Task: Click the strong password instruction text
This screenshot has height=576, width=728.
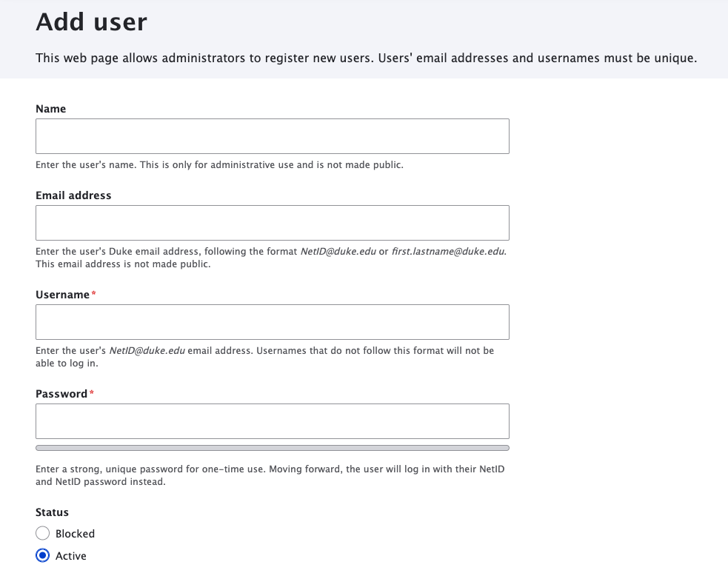Action: [270, 475]
